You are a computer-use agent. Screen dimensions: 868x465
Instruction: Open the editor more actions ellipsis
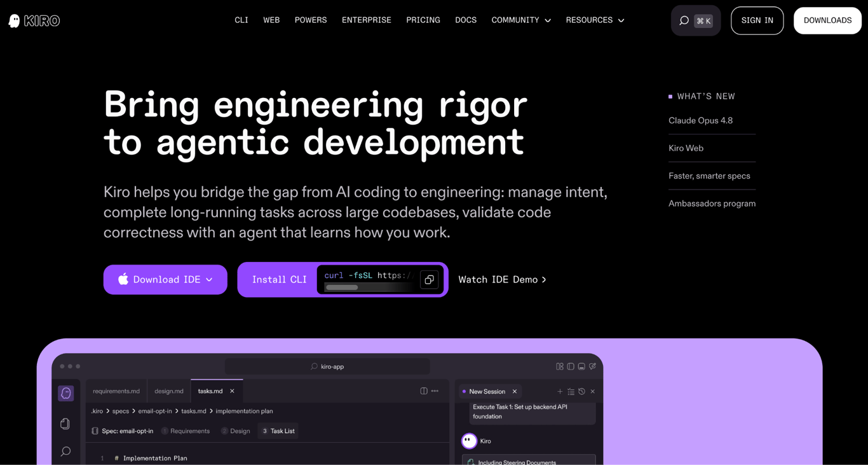click(x=435, y=391)
